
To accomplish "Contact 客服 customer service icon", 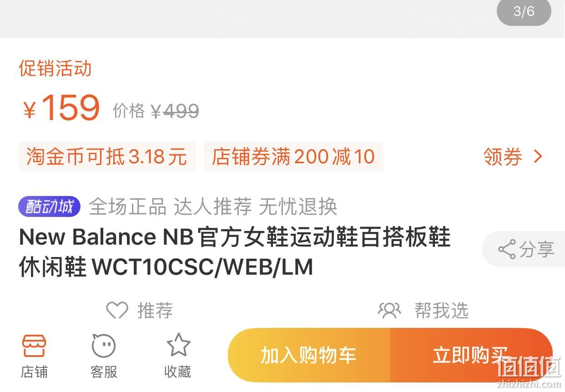I will tap(104, 346).
